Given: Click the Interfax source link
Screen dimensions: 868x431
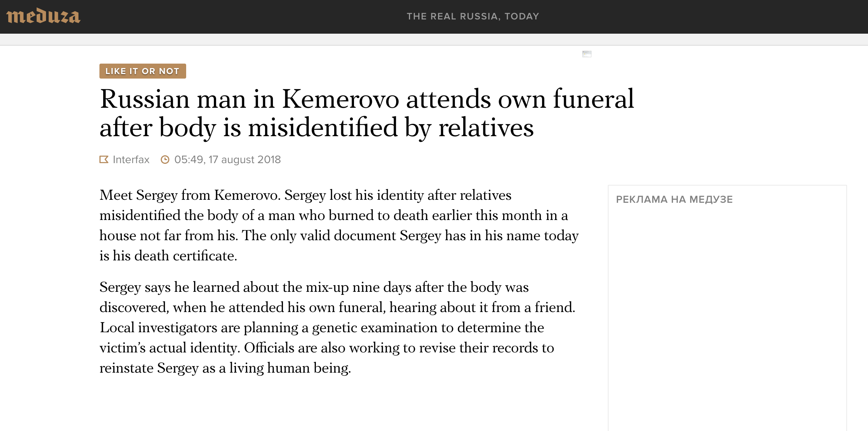Looking at the screenshot, I should pos(131,159).
